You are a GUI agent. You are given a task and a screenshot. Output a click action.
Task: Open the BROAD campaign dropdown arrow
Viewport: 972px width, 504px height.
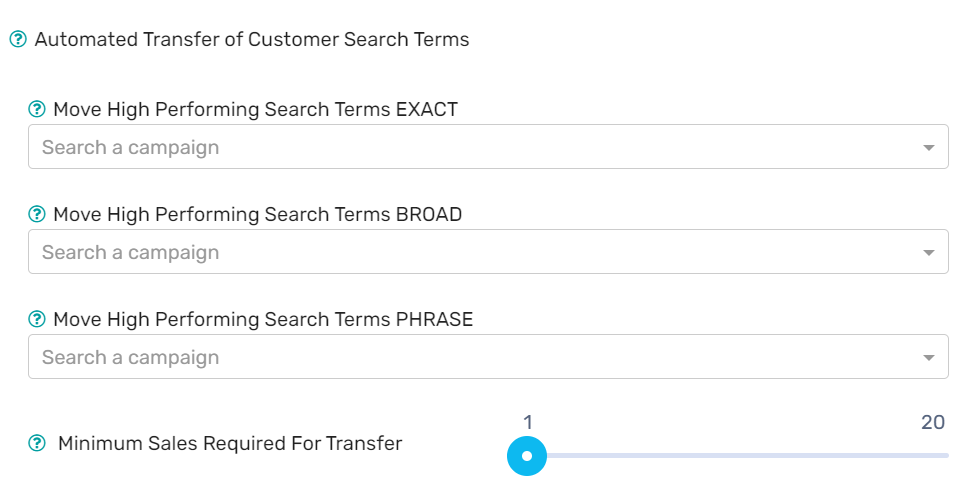[x=928, y=252]
